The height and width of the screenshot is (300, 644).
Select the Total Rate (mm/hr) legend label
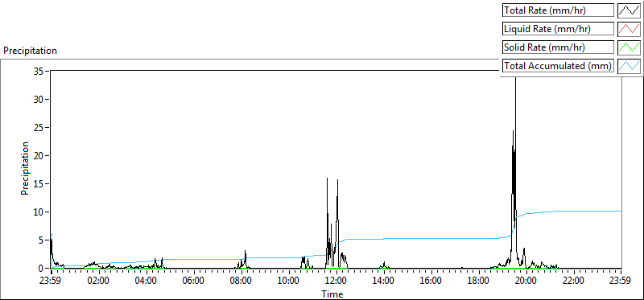558,10
